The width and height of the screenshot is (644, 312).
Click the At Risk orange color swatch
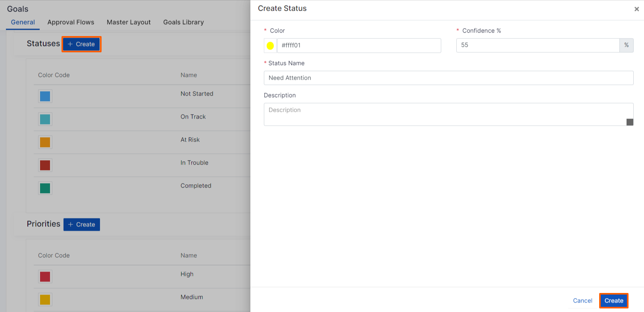(45, 142)
